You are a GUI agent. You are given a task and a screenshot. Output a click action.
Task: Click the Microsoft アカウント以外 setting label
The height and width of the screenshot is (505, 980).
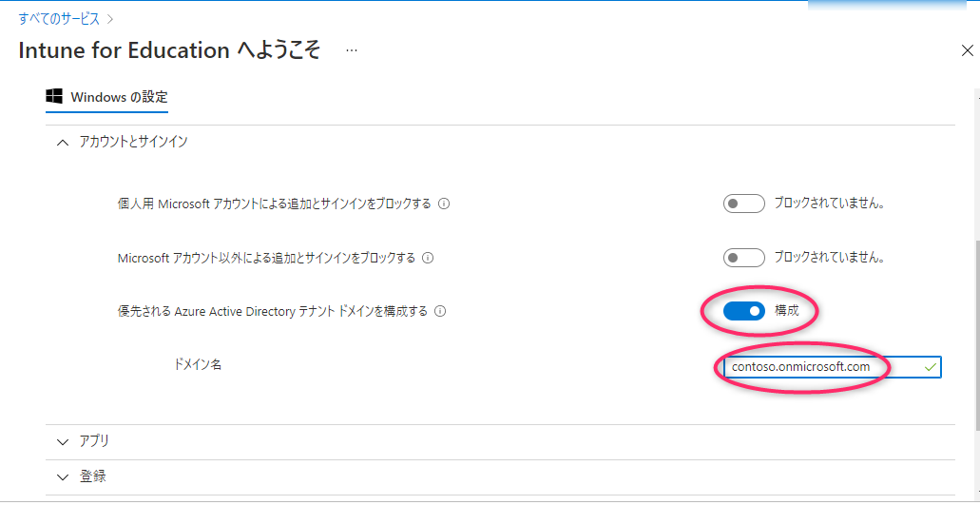point(266,258)
